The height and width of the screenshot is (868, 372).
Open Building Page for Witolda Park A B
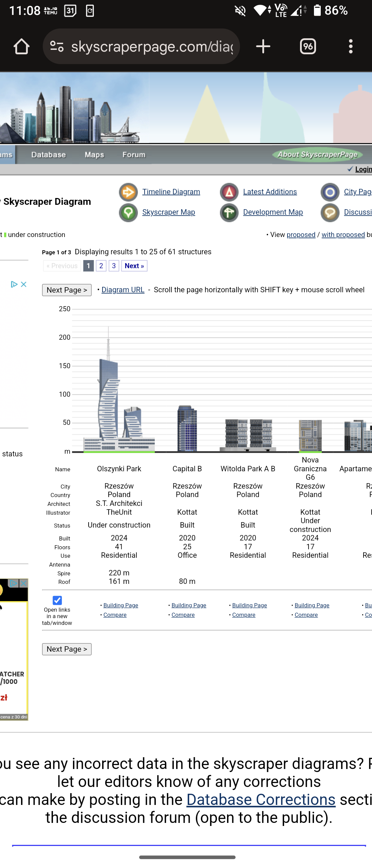[x=249, y=605]
